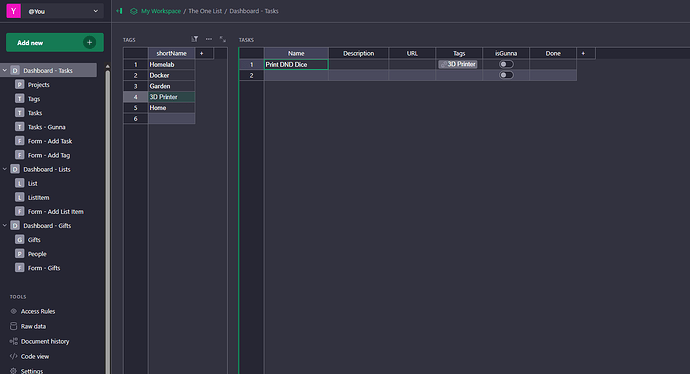Add a column in the TASKS table

point(584,53)
